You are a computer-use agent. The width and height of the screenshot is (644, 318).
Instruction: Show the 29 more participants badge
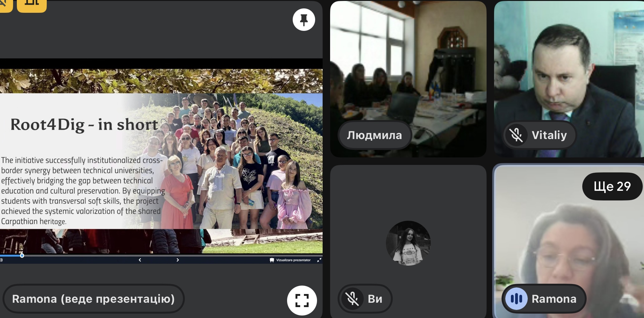pos(612,186)
